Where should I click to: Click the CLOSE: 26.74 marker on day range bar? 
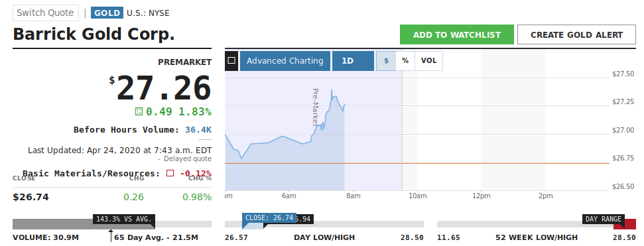coord(269,218)
